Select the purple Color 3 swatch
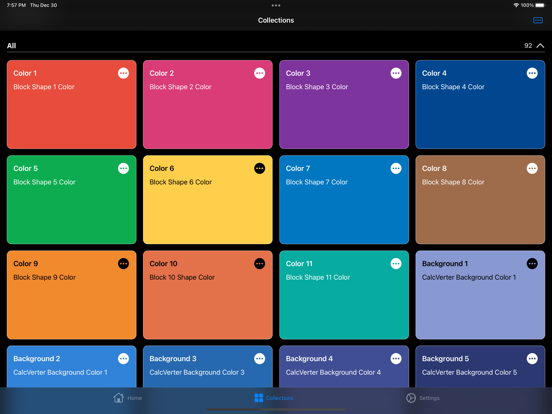 pos(344,105)
